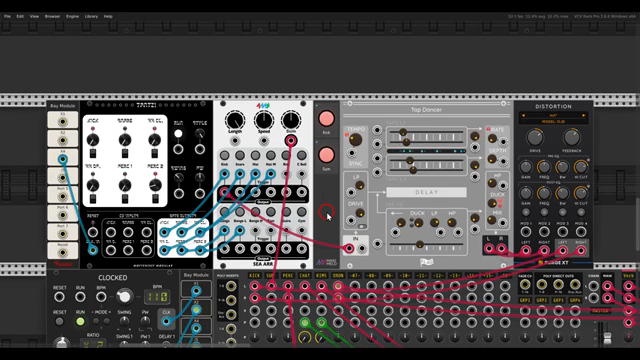Click the bottom tap slider handle on Tap Dancer

tap(420, 244)
